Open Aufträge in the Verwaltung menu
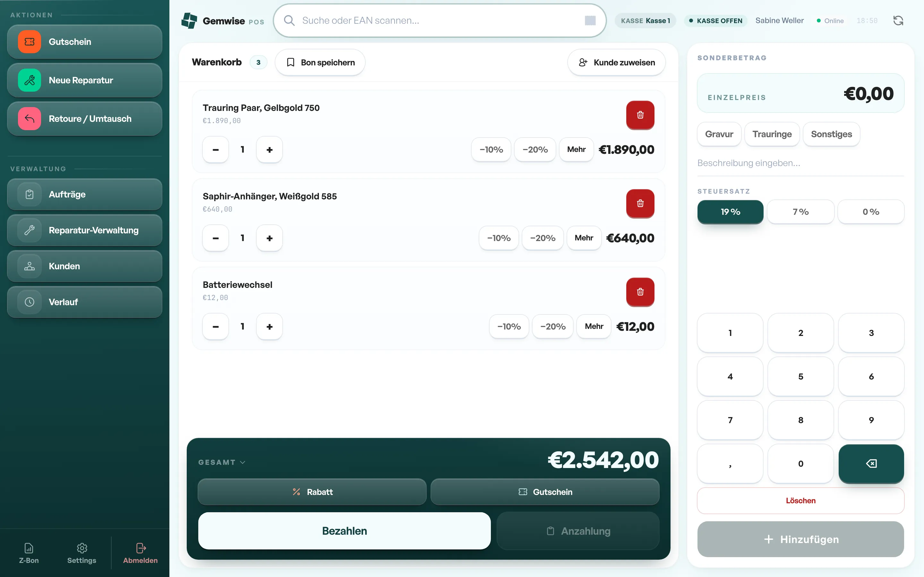 click(x=84, y=194)
